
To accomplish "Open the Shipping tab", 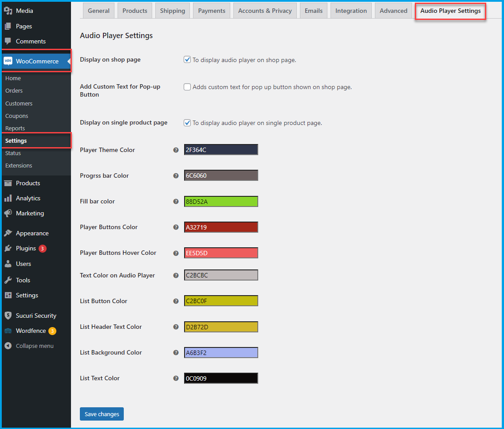I will tap(173, 11).
